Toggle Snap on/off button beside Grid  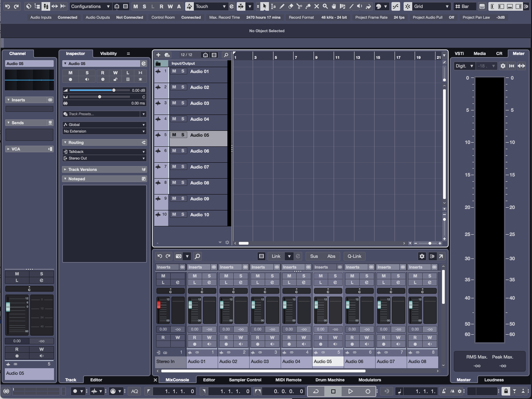point(408,6)
